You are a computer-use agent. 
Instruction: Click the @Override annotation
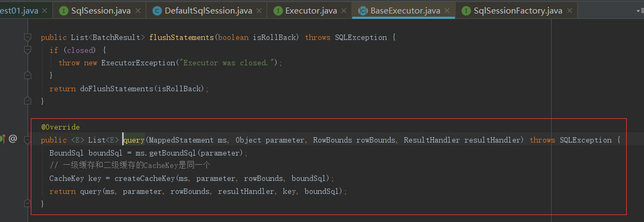61,127
